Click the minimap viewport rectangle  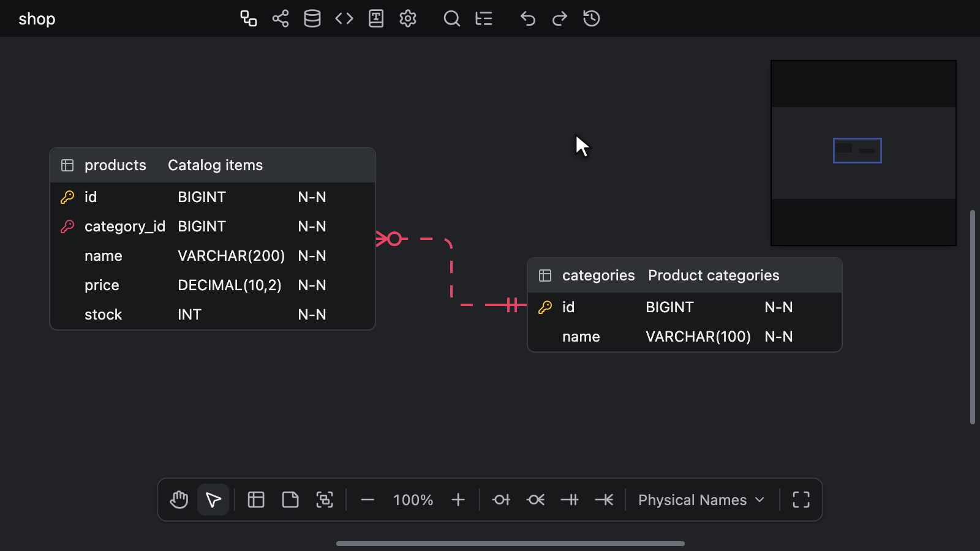click(x=857, y=151)
